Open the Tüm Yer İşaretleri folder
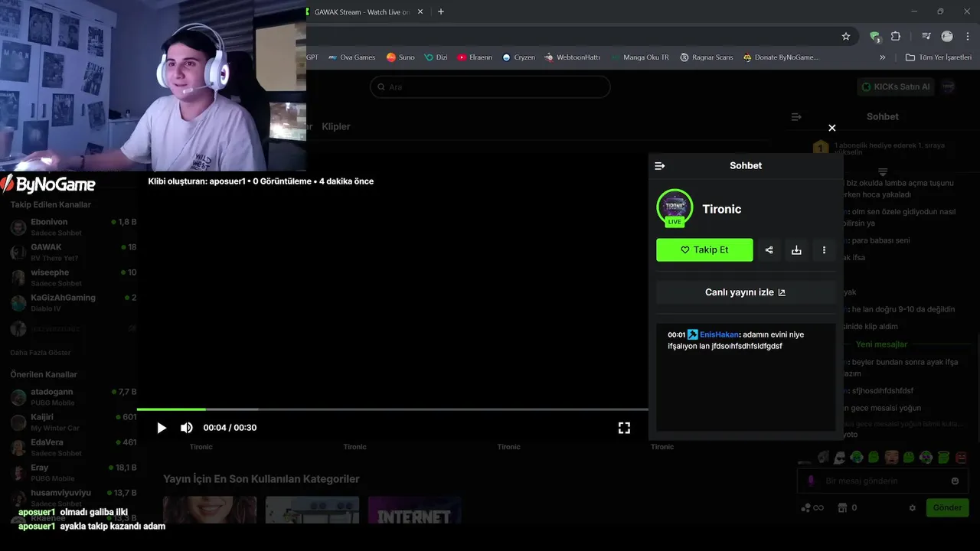 point(938,57)
